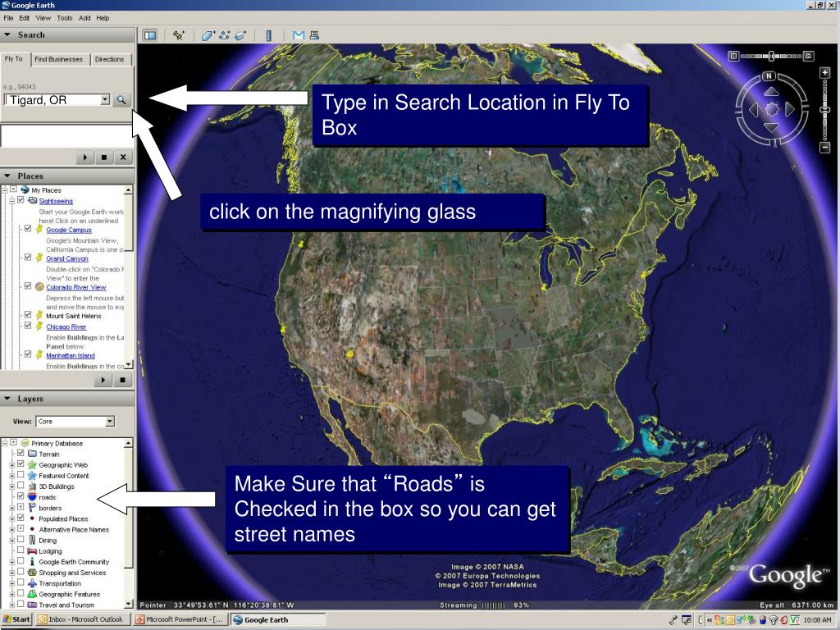Collapse the Search panel
Screen dimensions: 840x630
(x=7, y=34)
